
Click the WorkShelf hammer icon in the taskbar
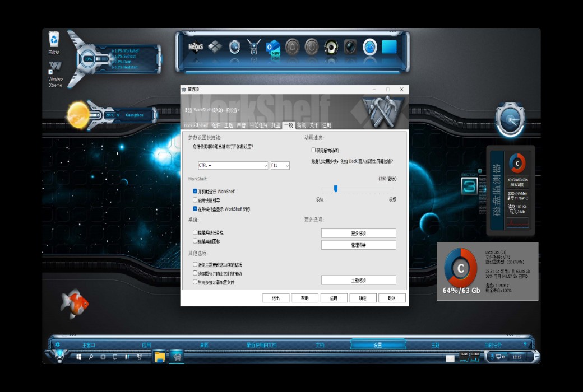click(178, 356)
